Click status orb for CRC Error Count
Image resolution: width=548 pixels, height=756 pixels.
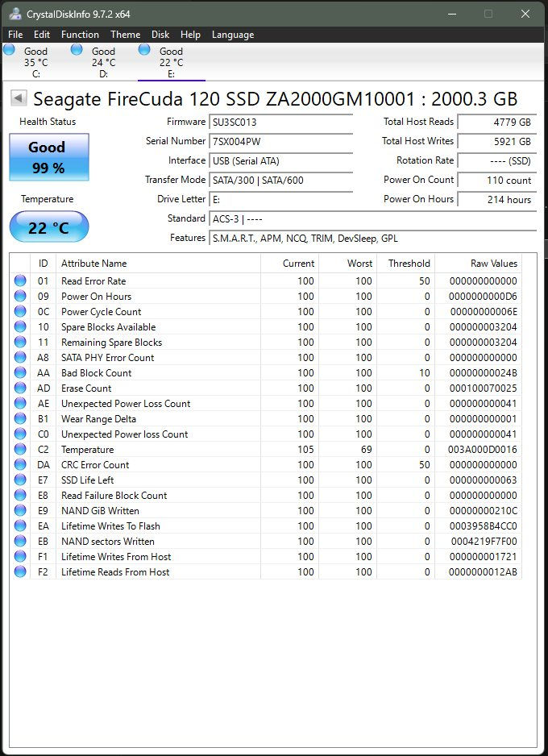[20, 465]
